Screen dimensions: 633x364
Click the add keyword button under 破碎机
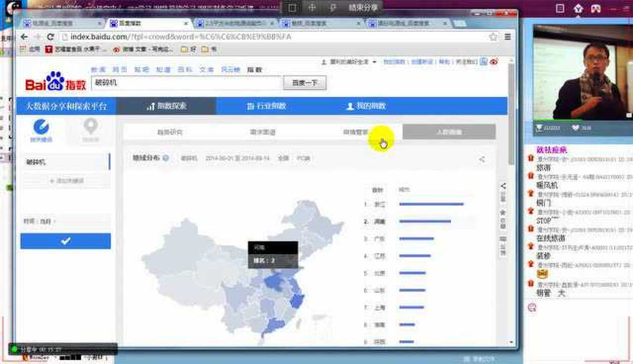point(66,180)
